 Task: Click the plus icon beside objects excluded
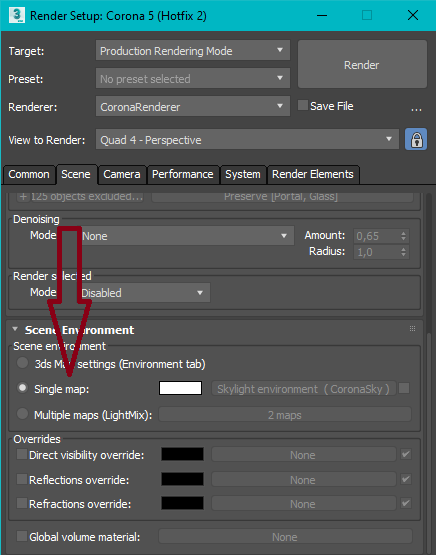pyautogui.click(x=23, y=196)
